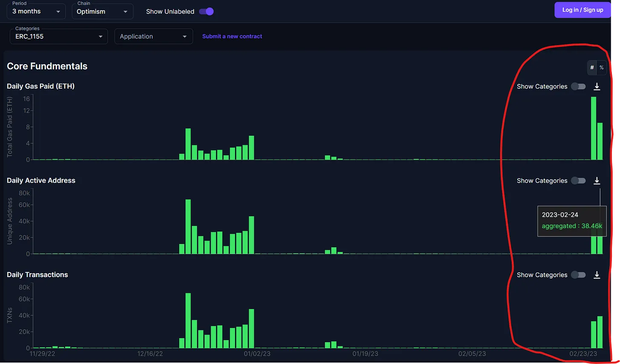Image resolution: width=620 pixels, height=364 pixels.
Task: Click the 01/19/23 x-axis date label
Action: 365,354
